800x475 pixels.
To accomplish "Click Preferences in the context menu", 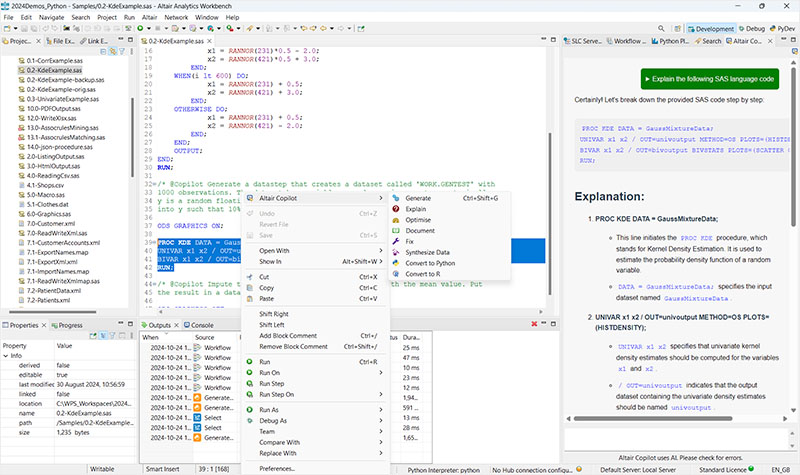I will [x=277, y=468].
